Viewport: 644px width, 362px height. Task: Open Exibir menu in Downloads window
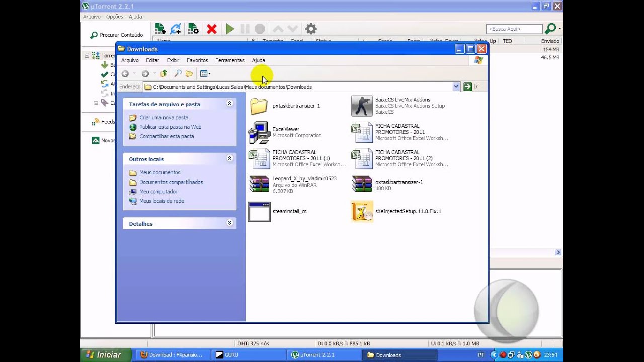(173, 60)
